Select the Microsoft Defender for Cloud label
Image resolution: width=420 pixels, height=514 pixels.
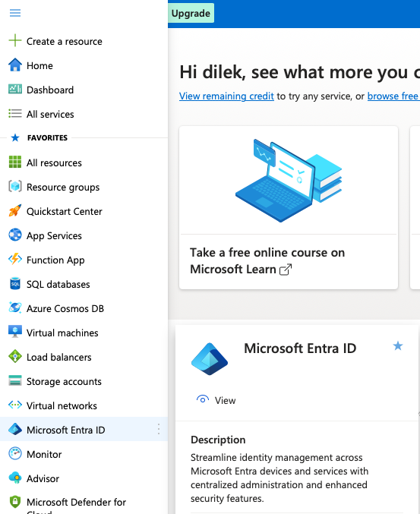pos(76,506)
